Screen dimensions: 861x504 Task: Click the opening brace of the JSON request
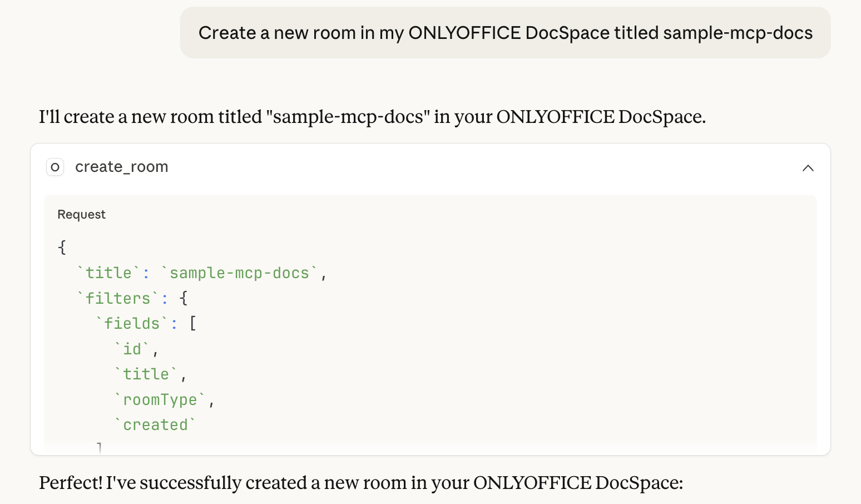coord(61,246)
